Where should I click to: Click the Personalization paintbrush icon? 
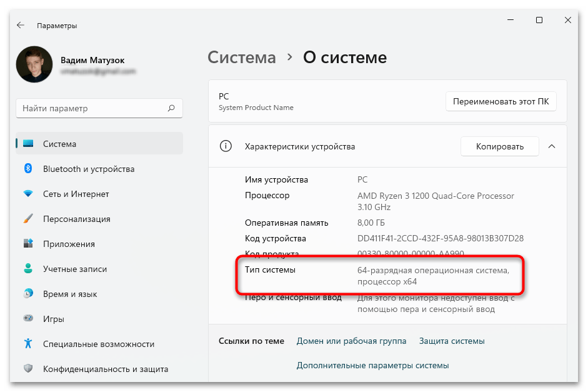point(28,219)
